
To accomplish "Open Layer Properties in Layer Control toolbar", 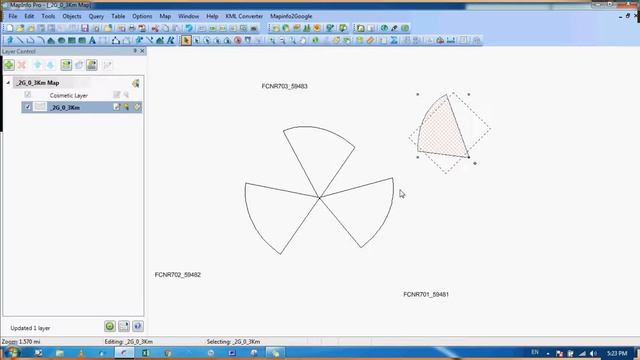I will (66, 65).
